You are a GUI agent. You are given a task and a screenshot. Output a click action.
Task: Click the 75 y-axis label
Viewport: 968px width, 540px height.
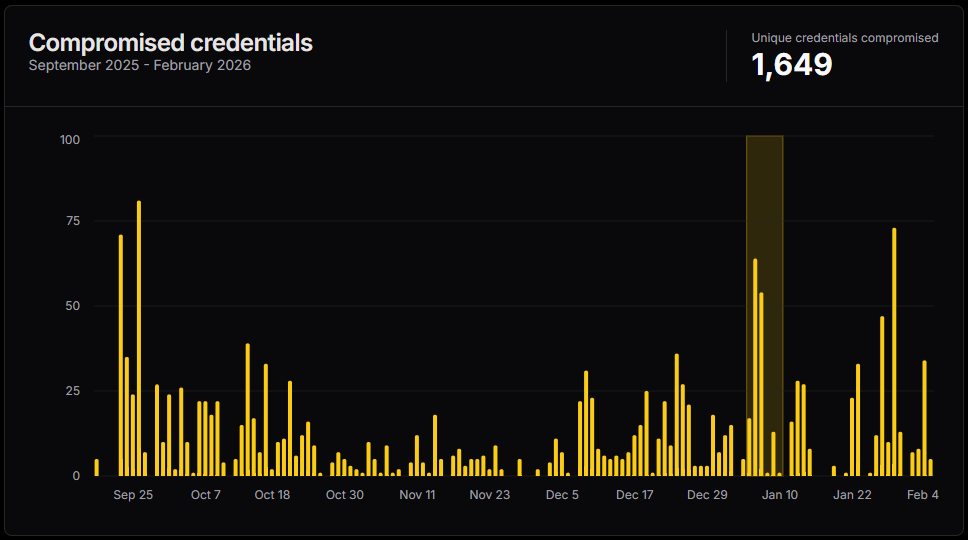pyautogui.click(x=73, y=222)
